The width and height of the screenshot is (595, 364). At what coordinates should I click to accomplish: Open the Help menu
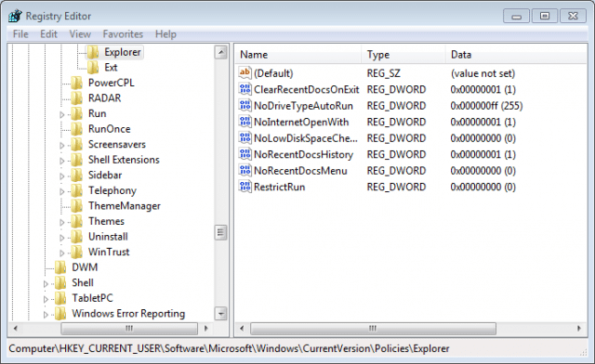165,34
